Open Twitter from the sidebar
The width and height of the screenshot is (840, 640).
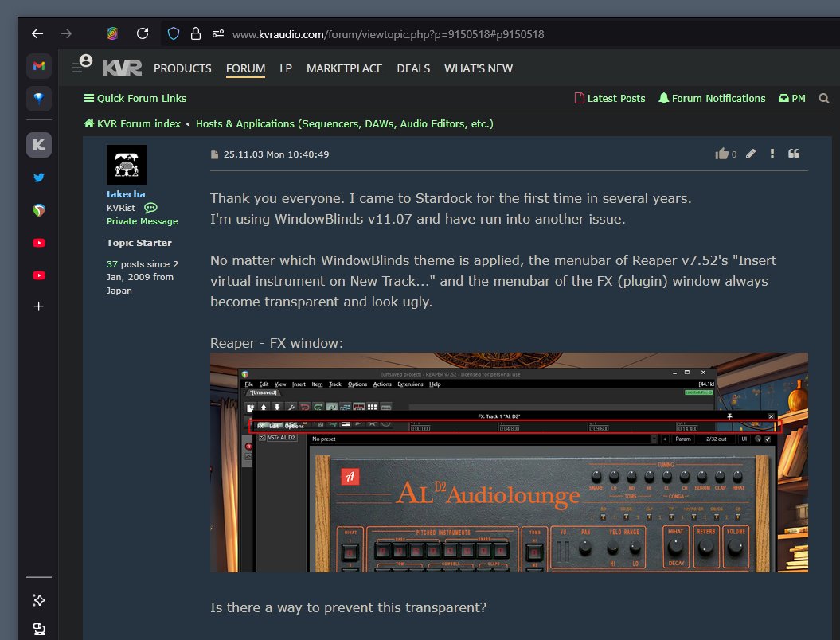(38, 178)
